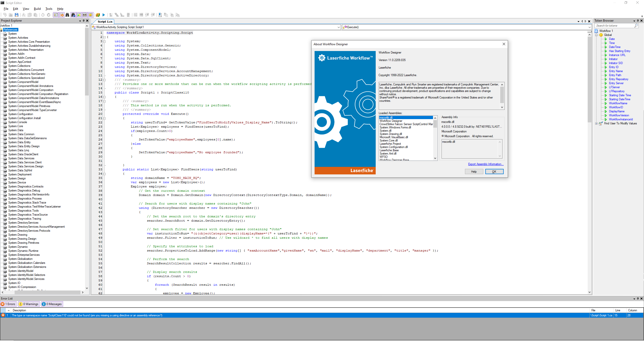This screenshot has width=644, height=341.
Task: Toggle the 0 Messages filter
Action: point(52,304)
